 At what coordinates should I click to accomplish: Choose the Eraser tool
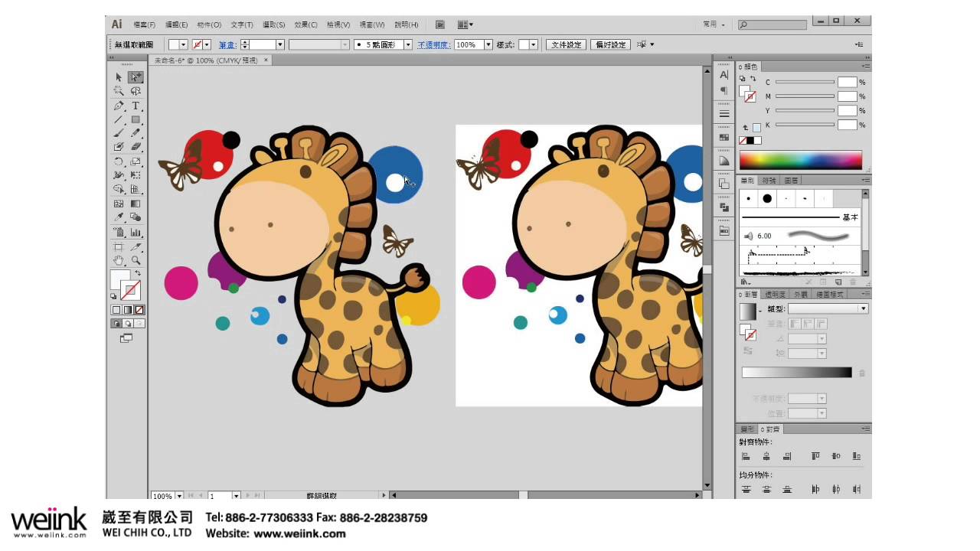[136, 147]
